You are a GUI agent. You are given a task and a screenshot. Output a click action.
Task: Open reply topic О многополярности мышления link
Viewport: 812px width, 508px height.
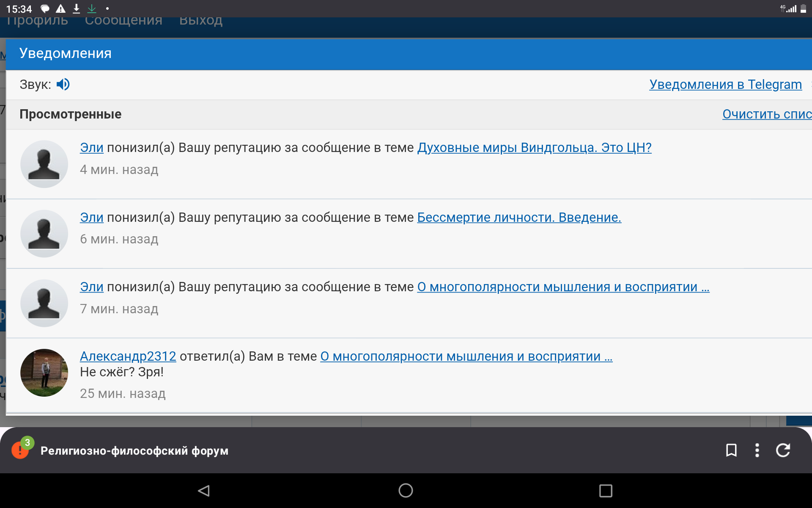(466, 356)
